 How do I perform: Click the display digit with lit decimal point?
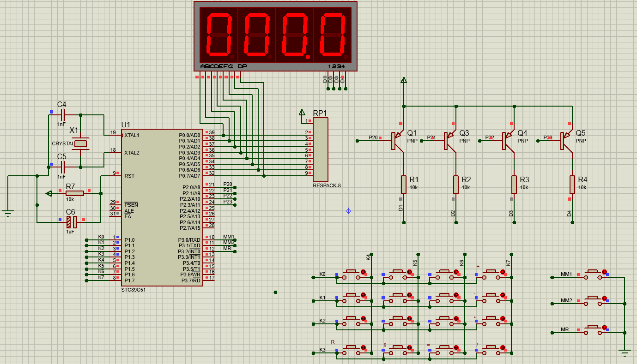click(294, 35)
